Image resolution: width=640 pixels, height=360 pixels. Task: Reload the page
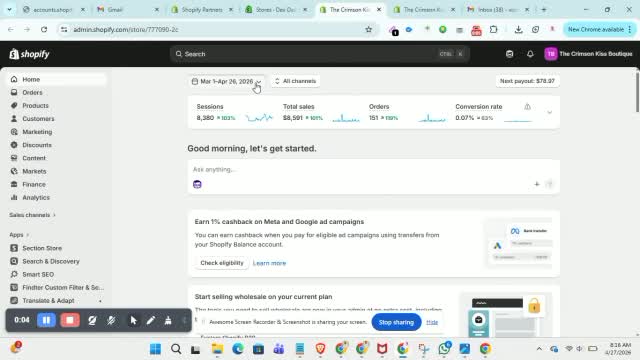44,29
